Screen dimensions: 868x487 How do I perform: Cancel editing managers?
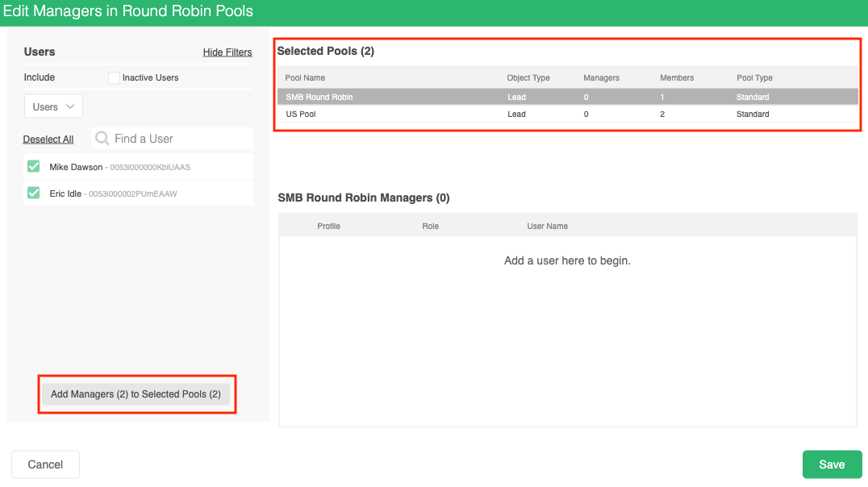[x=45, y=464]
